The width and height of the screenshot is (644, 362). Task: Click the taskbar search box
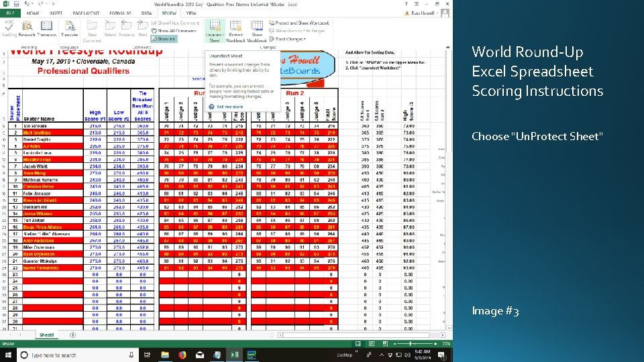coord(77,355)
